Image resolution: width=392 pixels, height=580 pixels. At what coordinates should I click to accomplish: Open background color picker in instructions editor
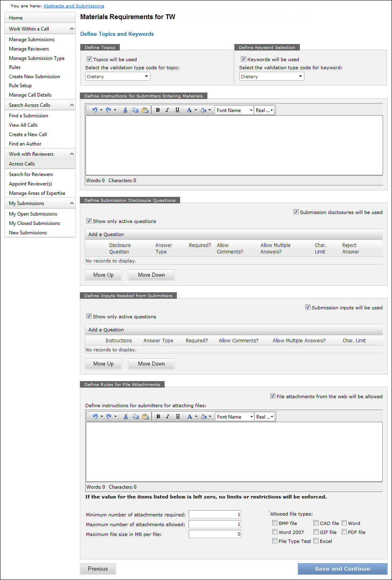(203, 110)
